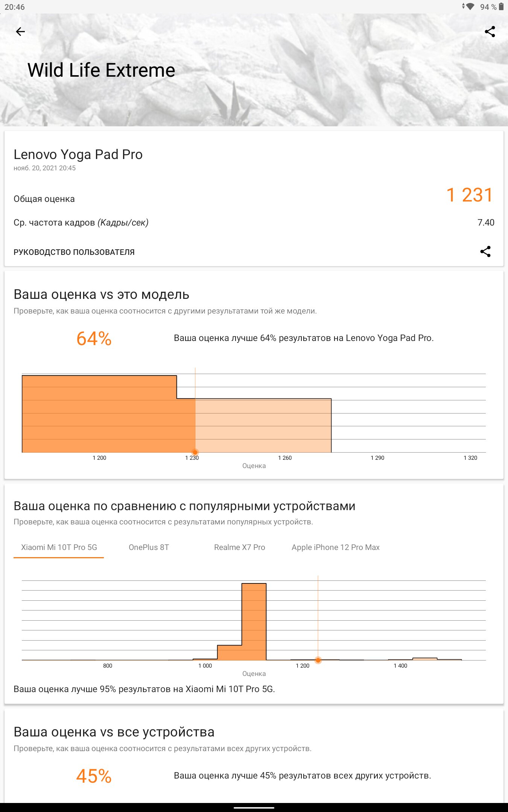508x812 pixels.
Task: Tap score marker on popular devices chart
Action: [318, 660]
